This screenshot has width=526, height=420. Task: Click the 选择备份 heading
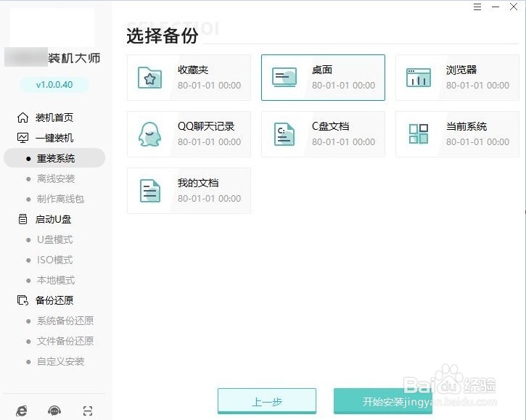tap(163, 36)
